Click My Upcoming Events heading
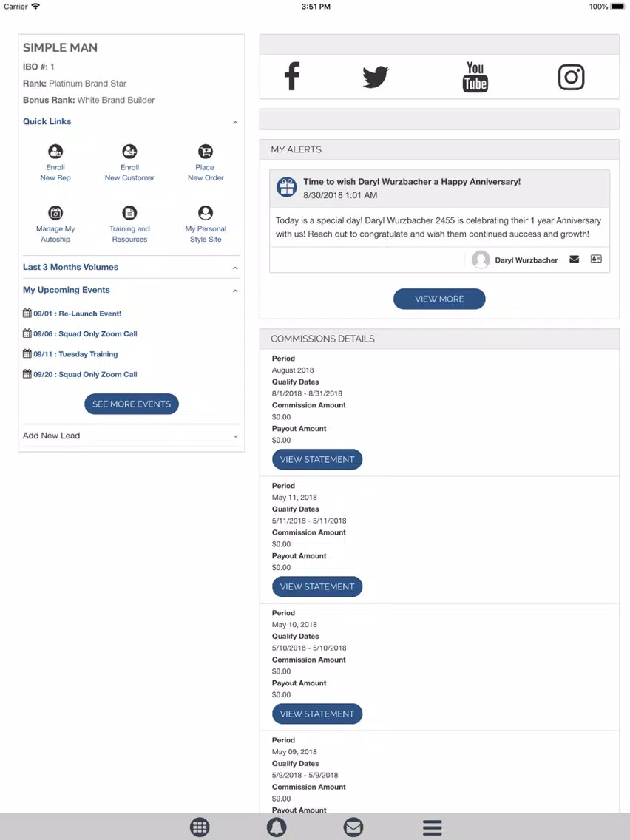630x840 pixels. click(x=67, y=290)
